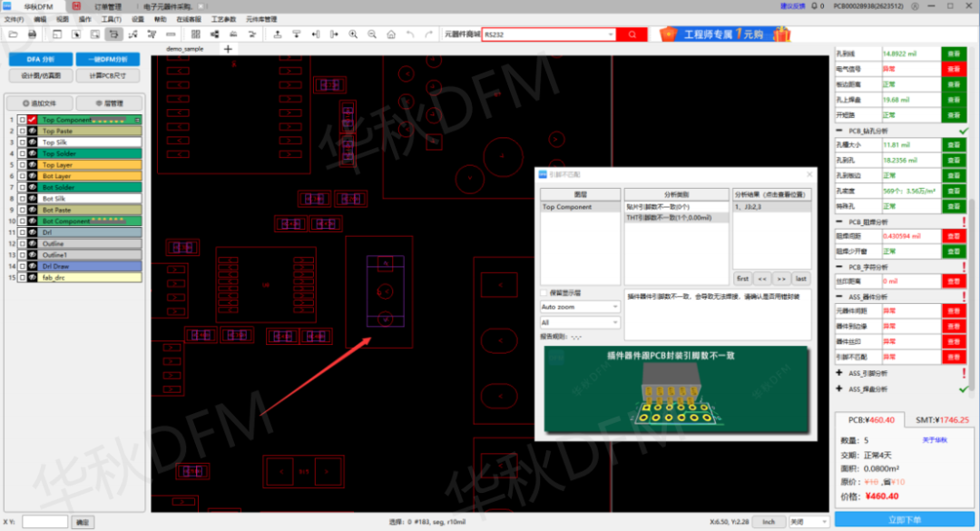980x531 pixels.
Task: Click the open folder toolbar icon
Action: pyautogui.click(x=13, y=34)
